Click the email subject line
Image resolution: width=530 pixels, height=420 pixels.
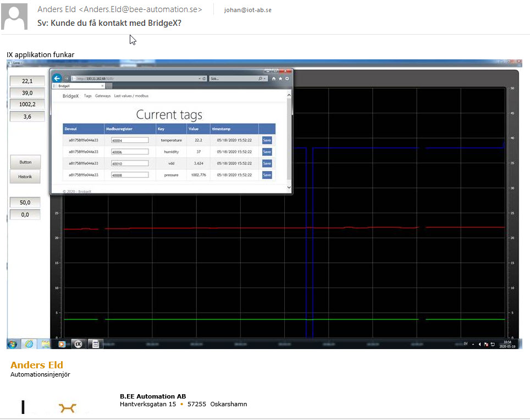click(109, 23)
